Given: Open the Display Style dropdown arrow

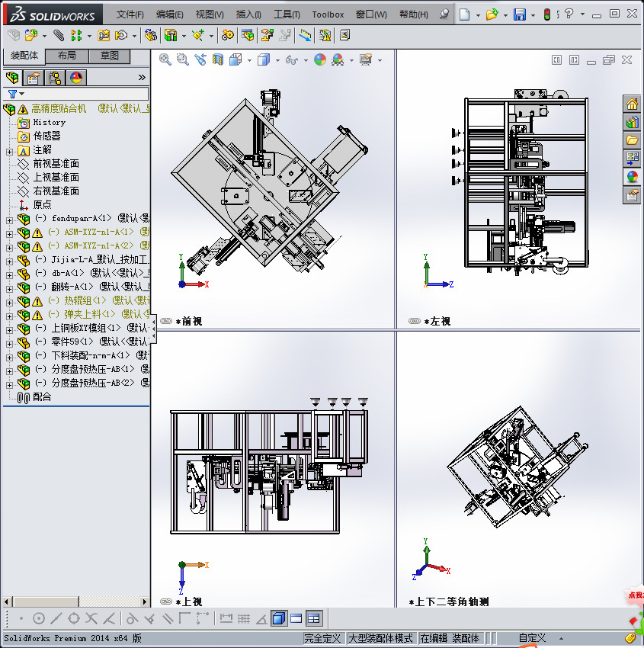Looking at the screenshot, I should (x=277, y=61).
